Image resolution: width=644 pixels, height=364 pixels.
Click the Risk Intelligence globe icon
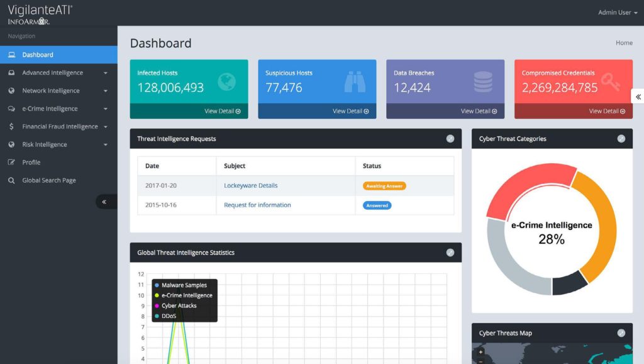11,144
